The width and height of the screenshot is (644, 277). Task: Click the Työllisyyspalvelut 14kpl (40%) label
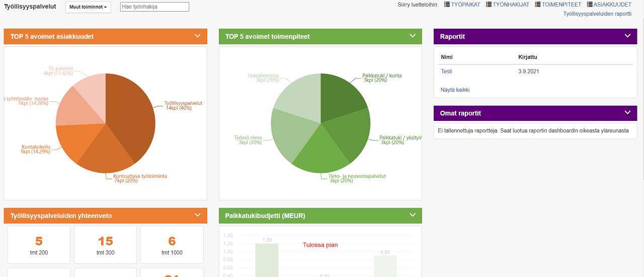coord(183,105)
